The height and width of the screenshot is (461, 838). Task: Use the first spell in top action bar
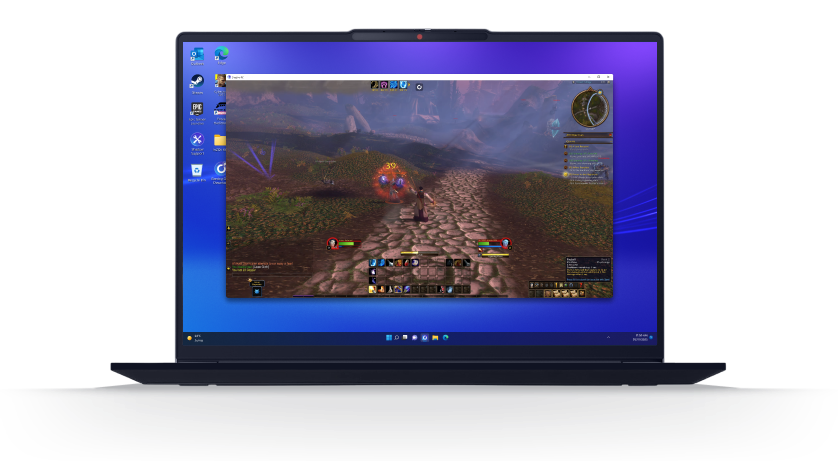pos(373,263)
